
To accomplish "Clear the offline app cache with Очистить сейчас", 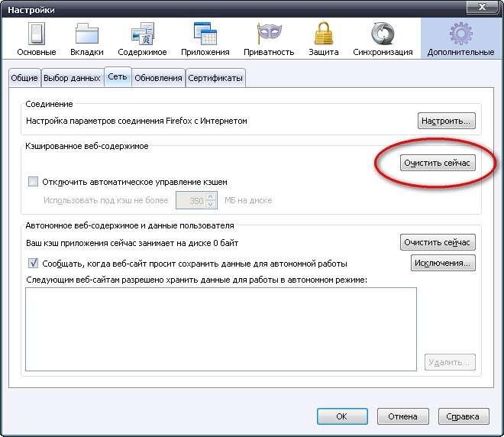I will coord(437,242).
